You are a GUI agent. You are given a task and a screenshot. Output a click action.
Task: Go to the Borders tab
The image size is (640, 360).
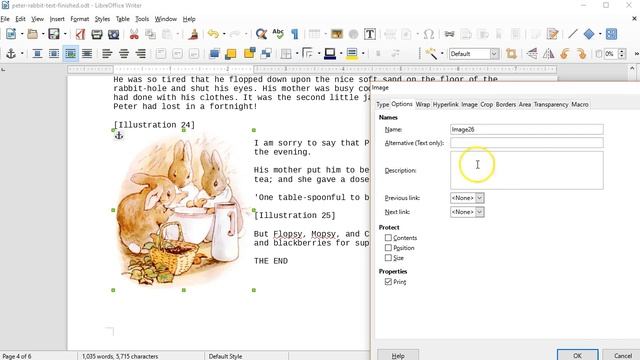(x=506, y=104)
